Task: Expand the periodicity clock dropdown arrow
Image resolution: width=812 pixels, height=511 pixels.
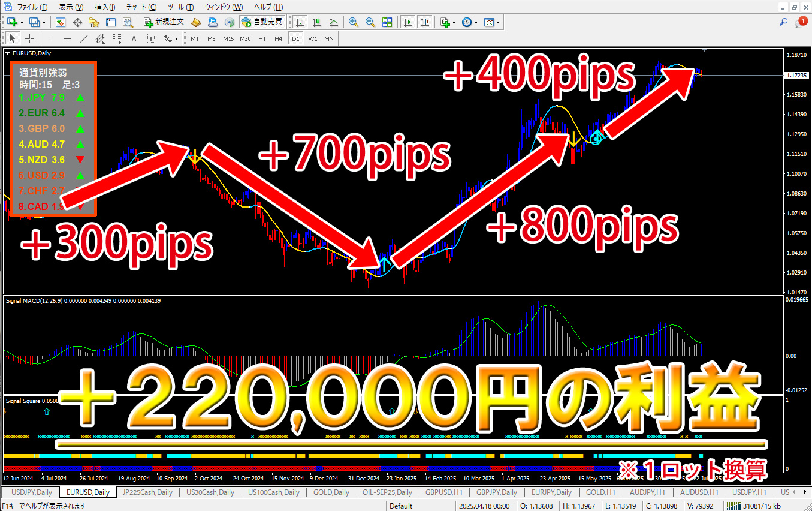Action: coord(476,22)
